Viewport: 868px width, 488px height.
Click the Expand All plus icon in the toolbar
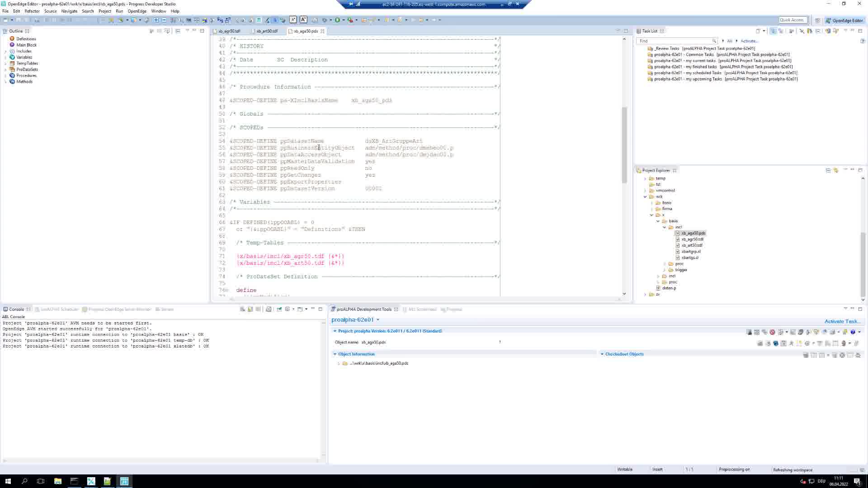156,20
